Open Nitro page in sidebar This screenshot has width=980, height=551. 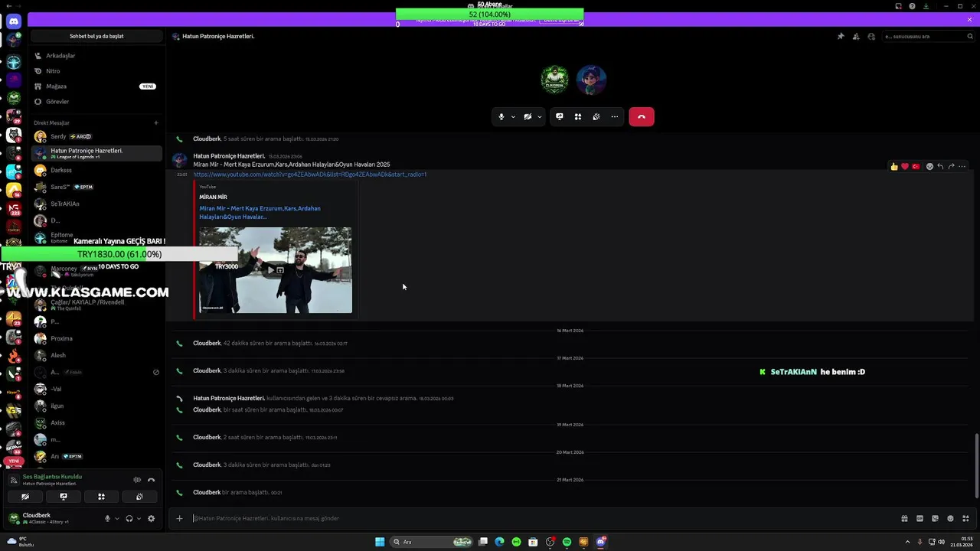click(x=96, y=71)
